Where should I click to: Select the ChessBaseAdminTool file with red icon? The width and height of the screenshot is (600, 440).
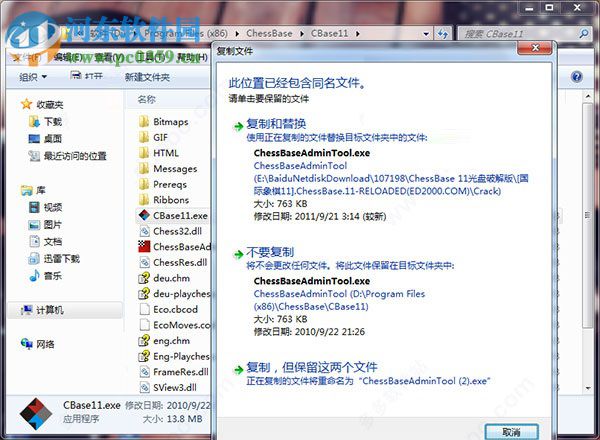coord(175,247)
